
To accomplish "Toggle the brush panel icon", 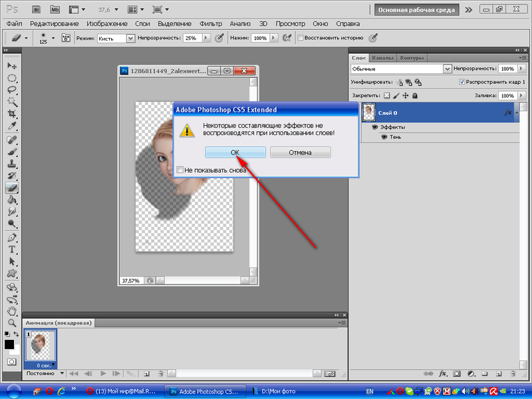I will [x=66, y=38].
